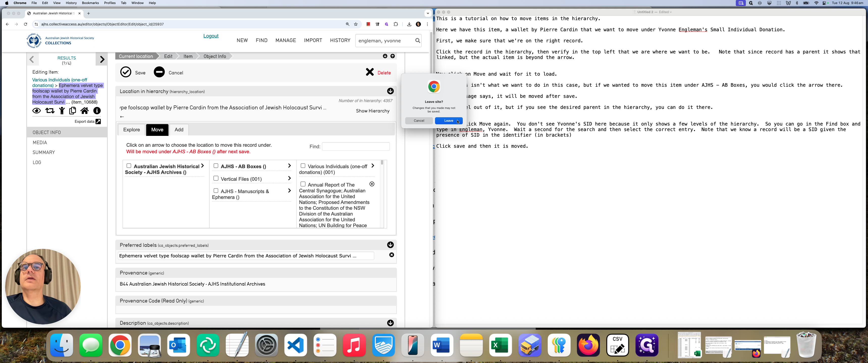Screen dimensions: 868x363
Task: Expand AJHS - Manuscripts & Ephemera arrow
Action: tap(289, 191)
